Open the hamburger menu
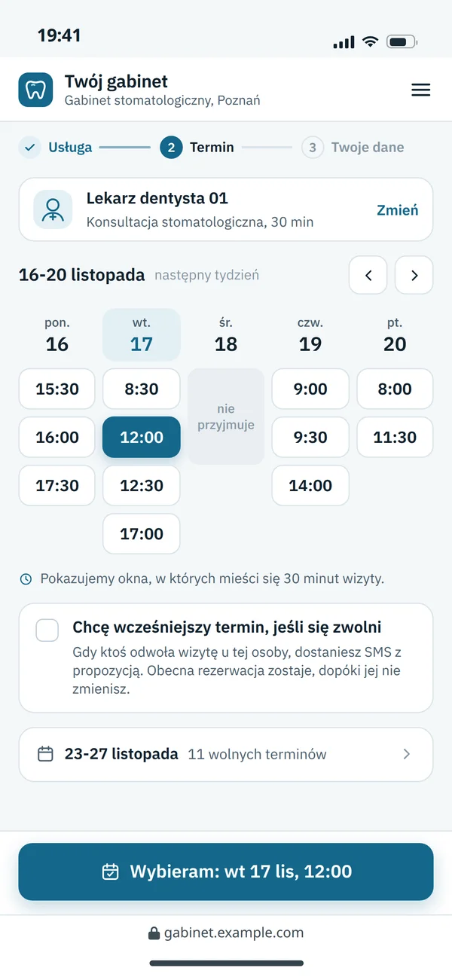Viewport: 452px width, 980px height. click(x=420, y=90)
